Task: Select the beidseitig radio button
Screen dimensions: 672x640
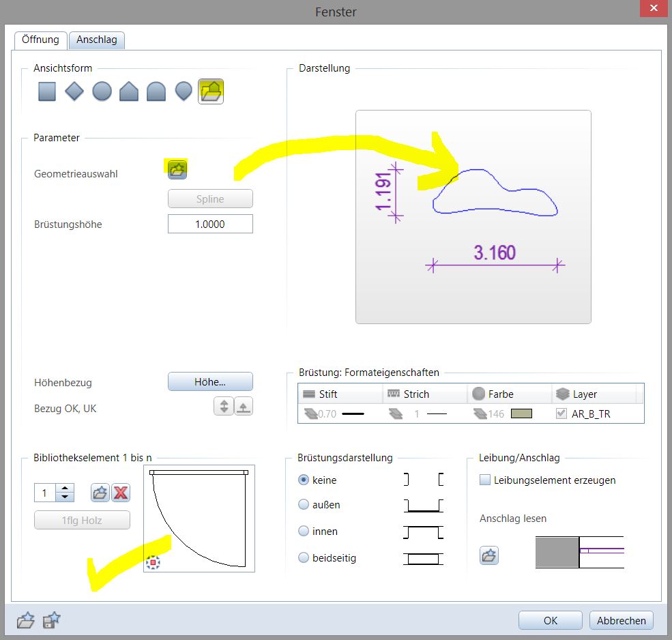Action: (x=304, y=558)
